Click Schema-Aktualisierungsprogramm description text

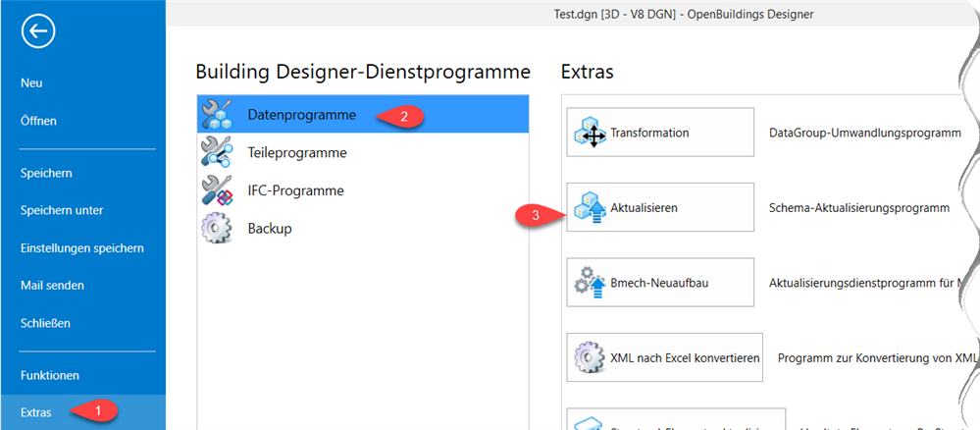pyautogui.click(x=859, y=208)
